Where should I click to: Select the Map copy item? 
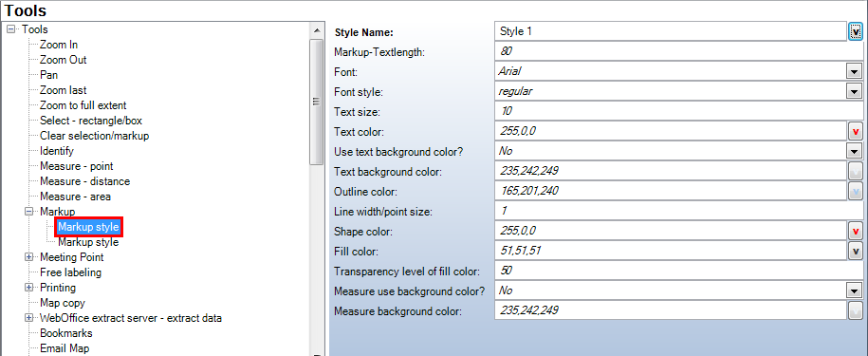point(63,303)
